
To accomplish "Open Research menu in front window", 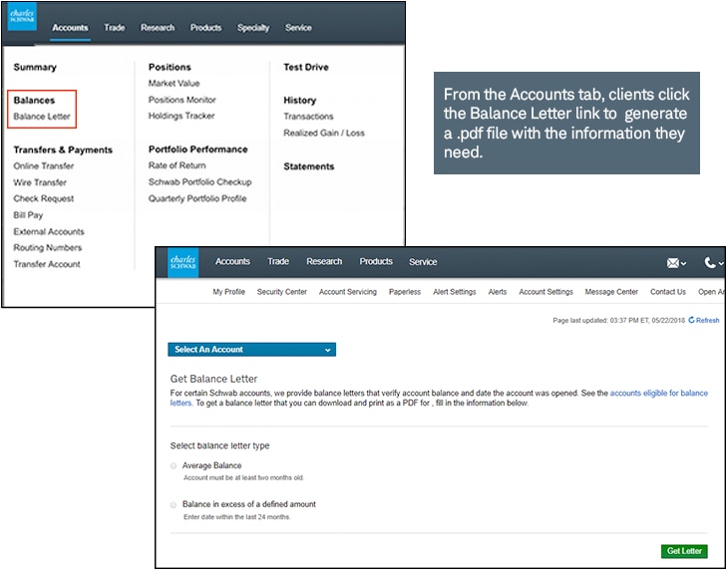I will (324, 262).
